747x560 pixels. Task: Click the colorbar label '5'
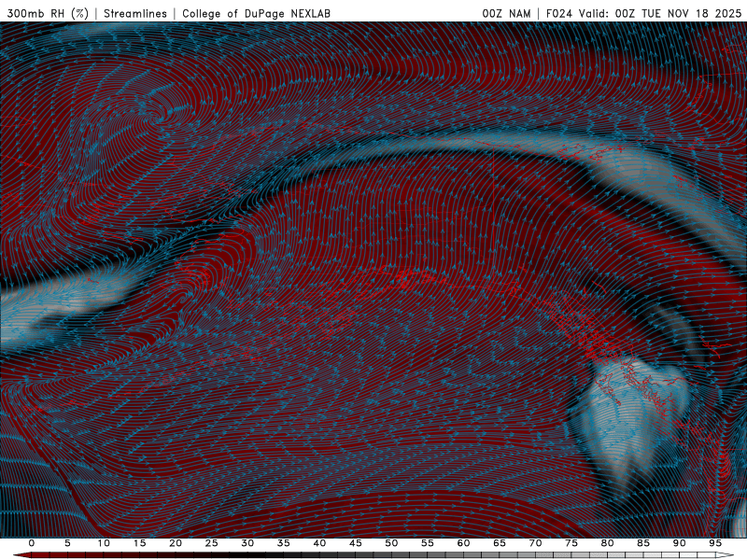67,543
